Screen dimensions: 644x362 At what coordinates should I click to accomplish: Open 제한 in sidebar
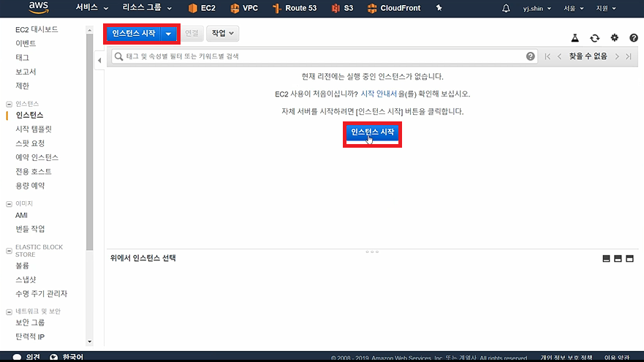(22, 86)
